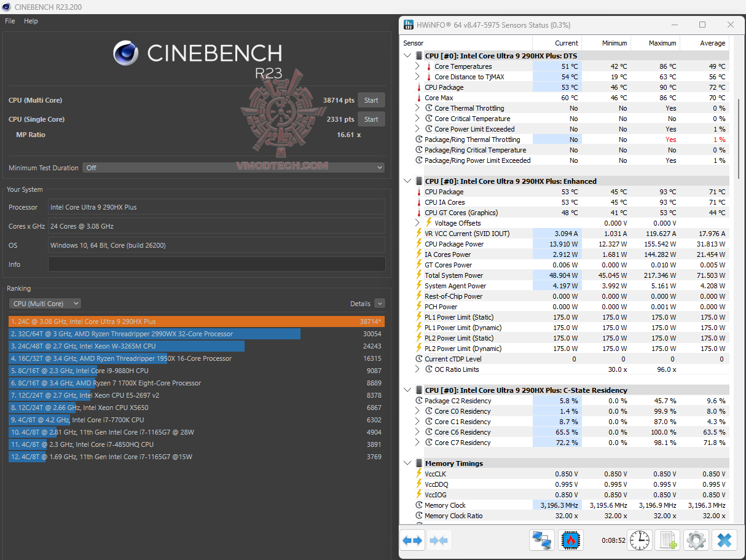The image size is (746, 560).
Task: Click lightning icon beside Total System Power
Action: coord(419,275)
